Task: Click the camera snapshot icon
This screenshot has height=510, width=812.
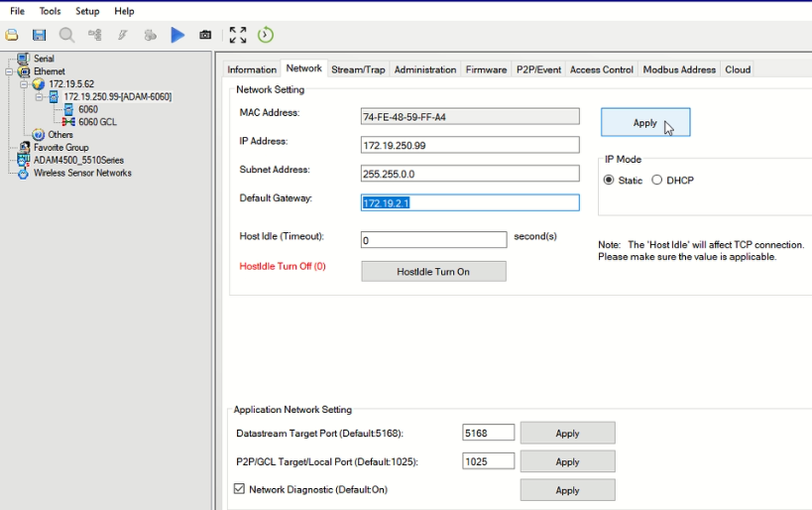Action: point(205,35)
